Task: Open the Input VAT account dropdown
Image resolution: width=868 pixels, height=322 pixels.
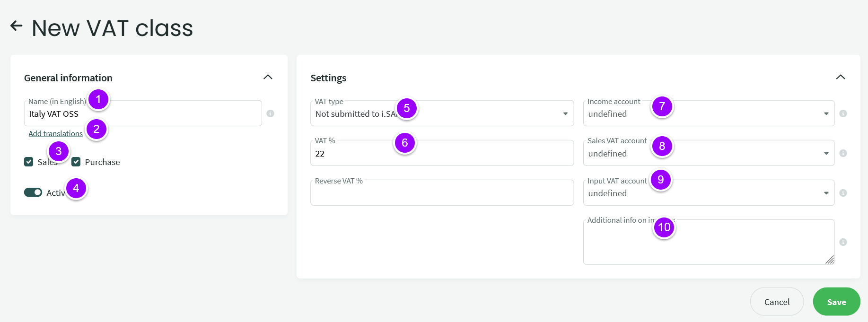Action: [709, 193]
